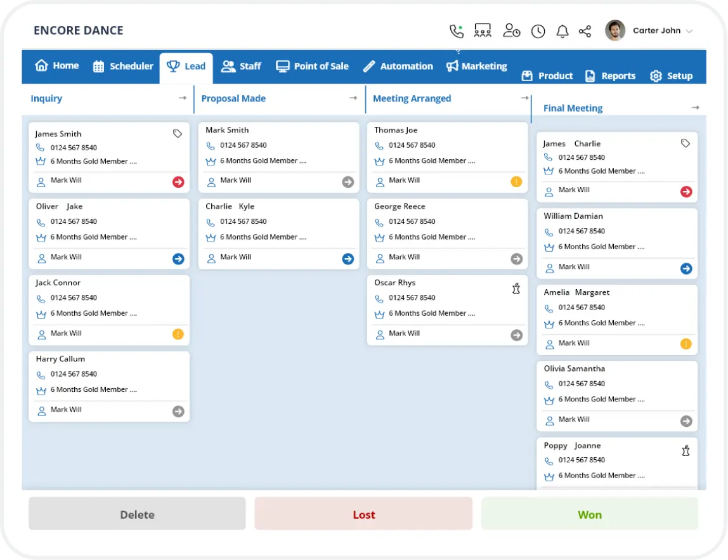Screen dimensions: 728x560
Task: Go to the Home tab
Action: [56, 66]
